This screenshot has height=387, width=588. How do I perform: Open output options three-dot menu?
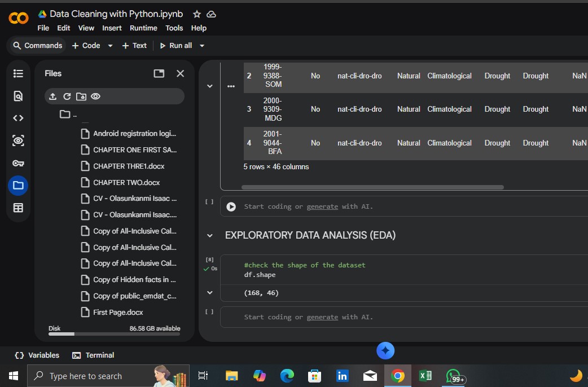[x=231, y=86]
